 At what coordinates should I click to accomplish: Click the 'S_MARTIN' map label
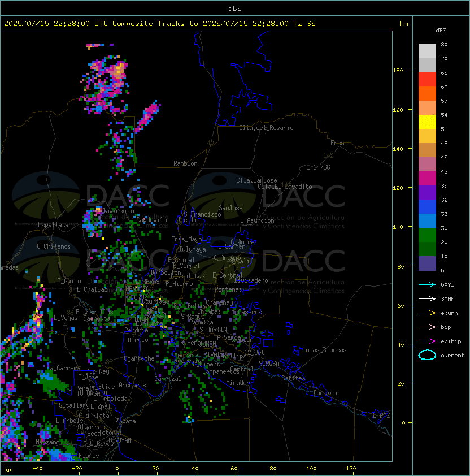(x=213, y=330)
